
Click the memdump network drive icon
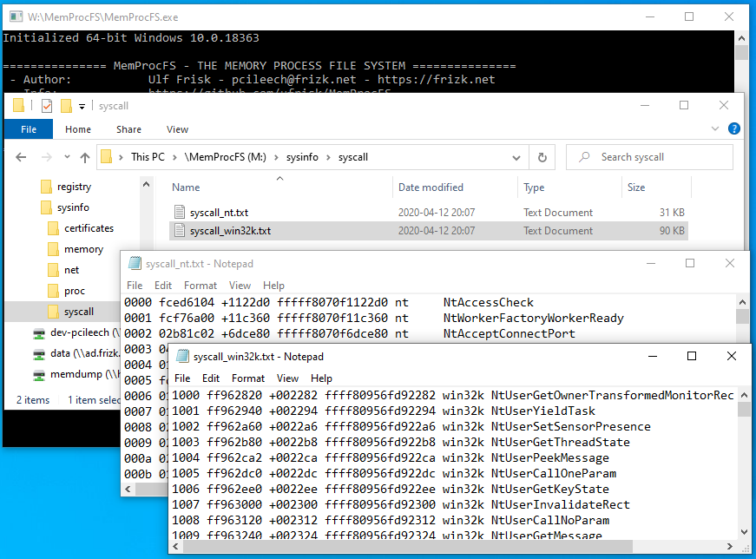click(x=39, y=375)
